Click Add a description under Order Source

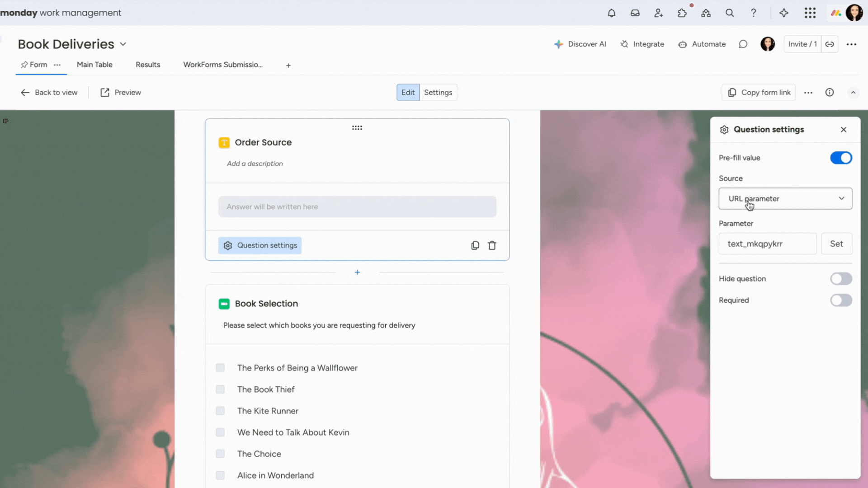click(255, 164)
